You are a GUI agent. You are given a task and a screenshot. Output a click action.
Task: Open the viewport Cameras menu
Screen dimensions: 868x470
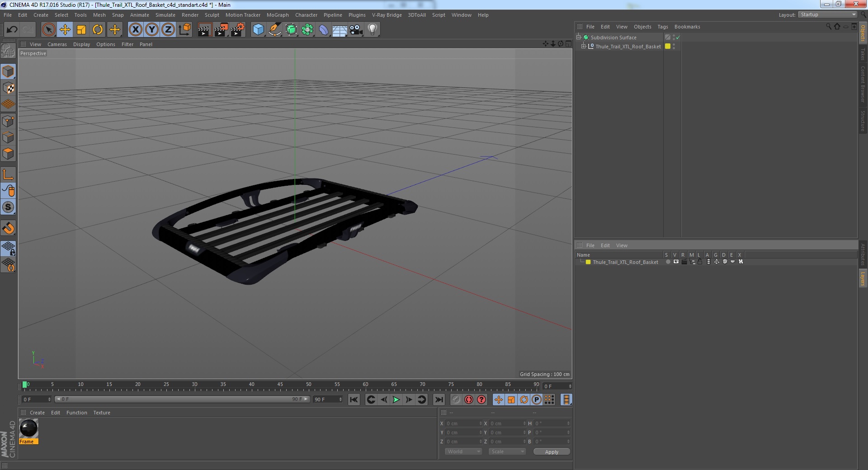[57, 44]
